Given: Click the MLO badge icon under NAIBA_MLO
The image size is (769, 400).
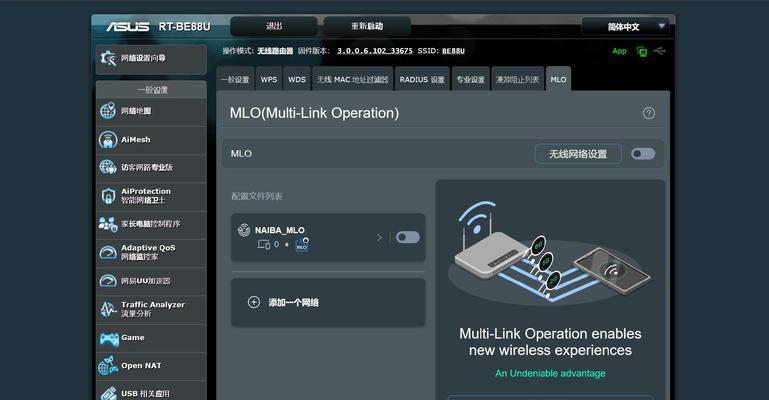Looking at the screenshot, I should [302, 245].
